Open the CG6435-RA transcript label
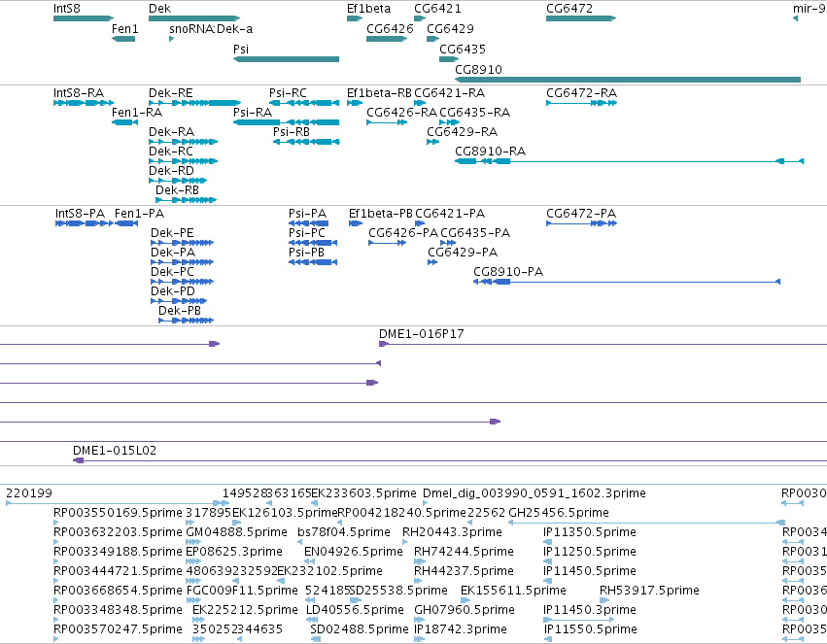The height and width of the screenshot is (644, 827). pos(474,113)
